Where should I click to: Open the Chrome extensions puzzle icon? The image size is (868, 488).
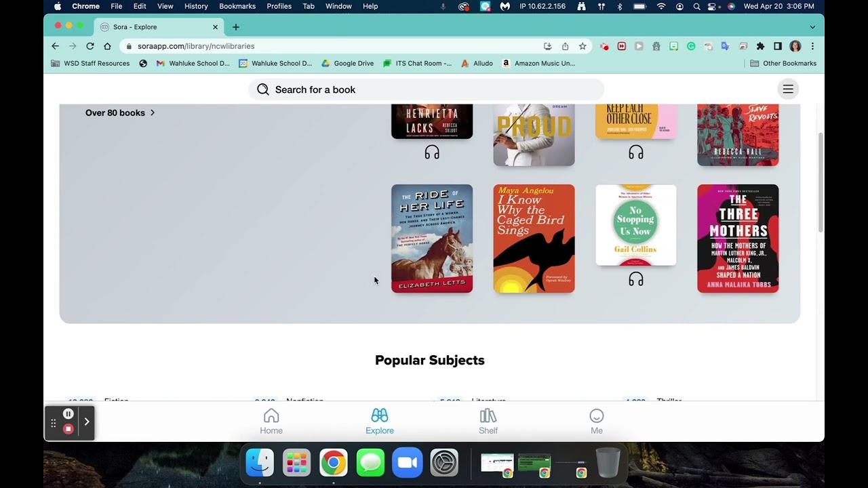pos(760,46)
